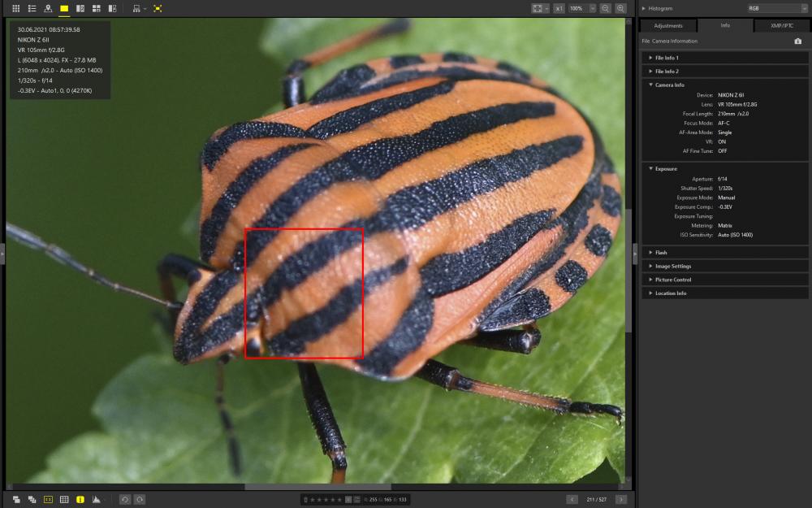Open the fit display options dropdown arrow
Screen dimensions: 812x508
(546, 8)
